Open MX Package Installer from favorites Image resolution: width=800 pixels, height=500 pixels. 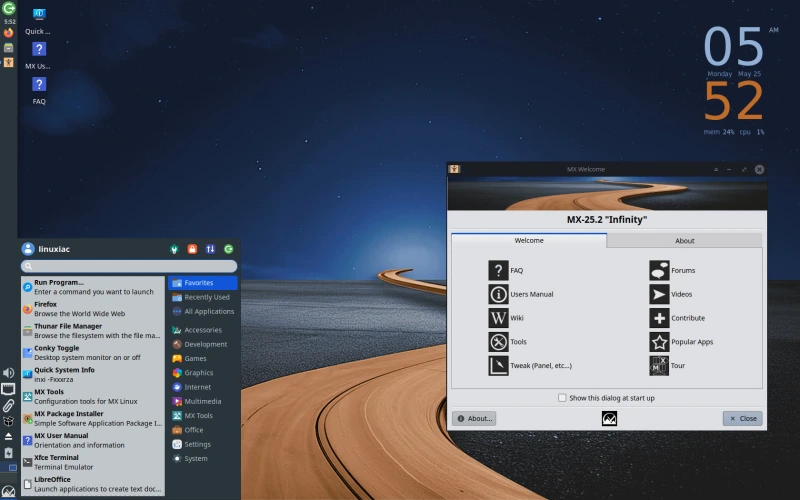(93, 418)
